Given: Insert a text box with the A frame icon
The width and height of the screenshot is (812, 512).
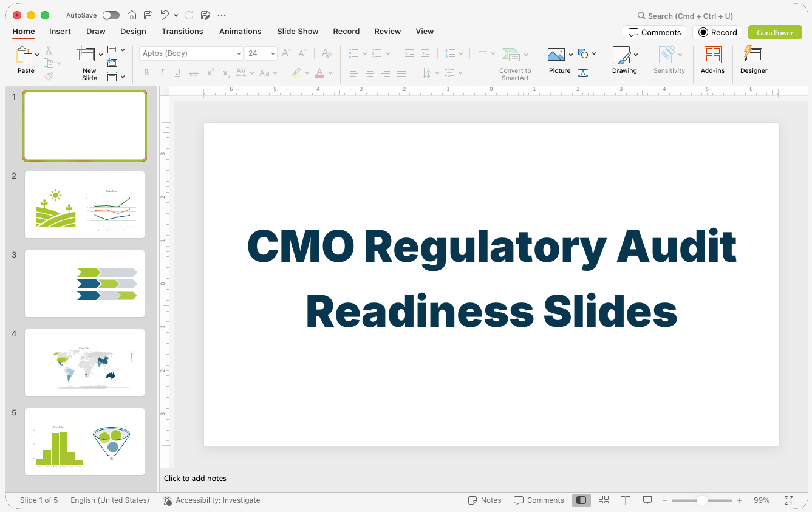Looking at the screenshot, I should 583,73.
